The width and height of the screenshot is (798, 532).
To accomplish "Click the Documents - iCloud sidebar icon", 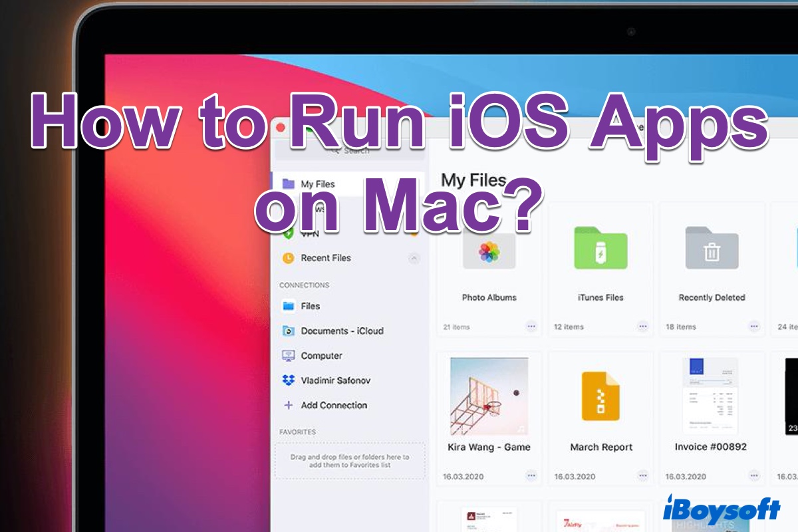I will click(288, 331).
